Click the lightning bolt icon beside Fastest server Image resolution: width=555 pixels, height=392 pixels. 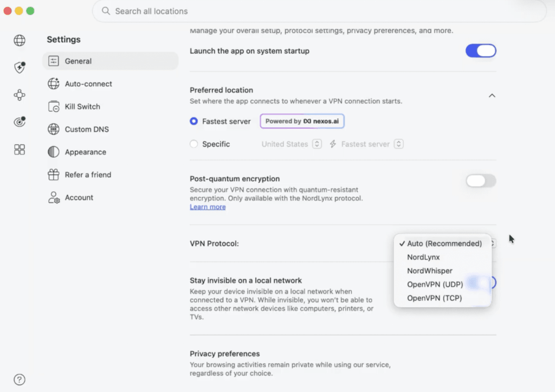pyautogui.click(x=333, y=144)
